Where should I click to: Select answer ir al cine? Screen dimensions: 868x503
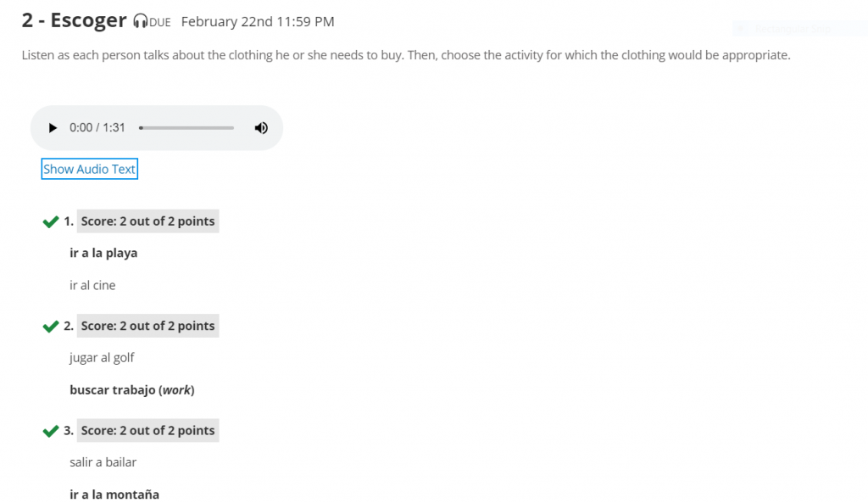92,285
